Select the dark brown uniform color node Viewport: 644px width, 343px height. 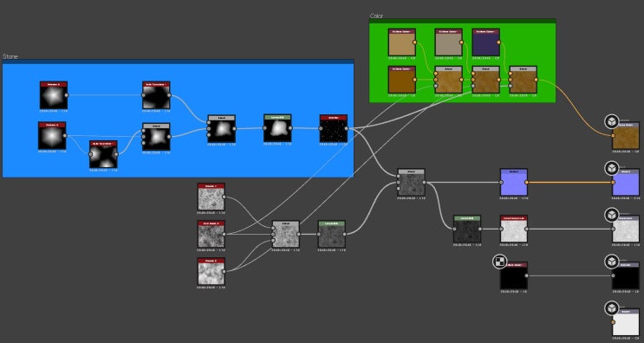pyautogui.click(x=402, y=80)
